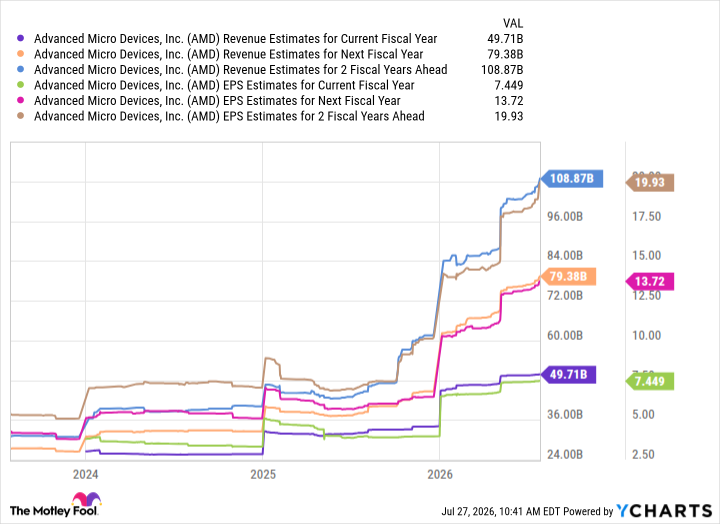Click the 12.50 EPS axis label

[x=647, y=296]
